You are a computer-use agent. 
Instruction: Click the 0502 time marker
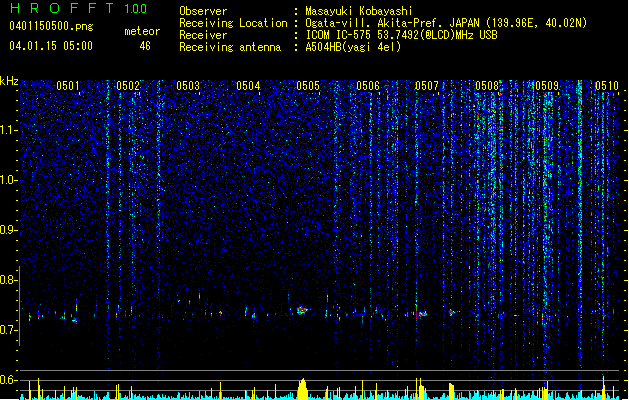point(128,86)
